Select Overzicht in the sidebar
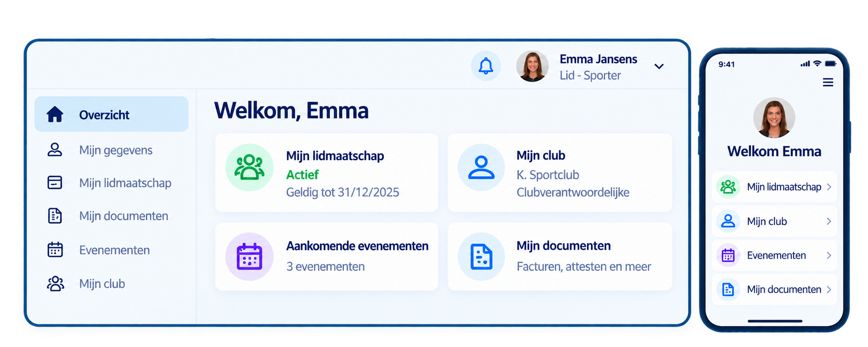Viewport: 868px width, 347px height. pos(111,114)
